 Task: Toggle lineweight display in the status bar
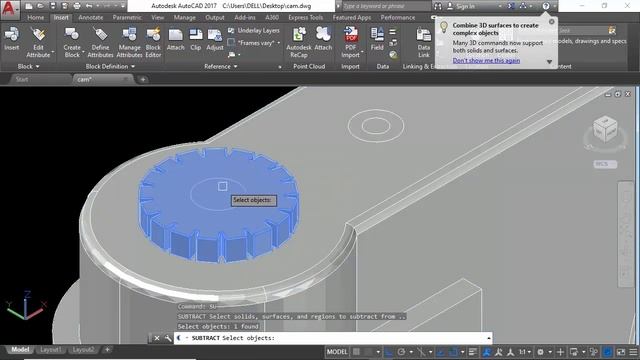point(473,352)
